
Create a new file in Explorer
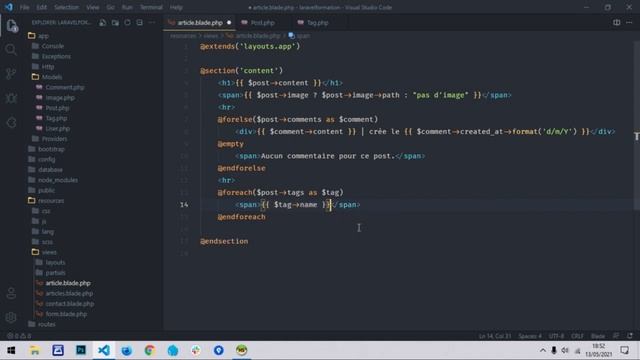103,22
